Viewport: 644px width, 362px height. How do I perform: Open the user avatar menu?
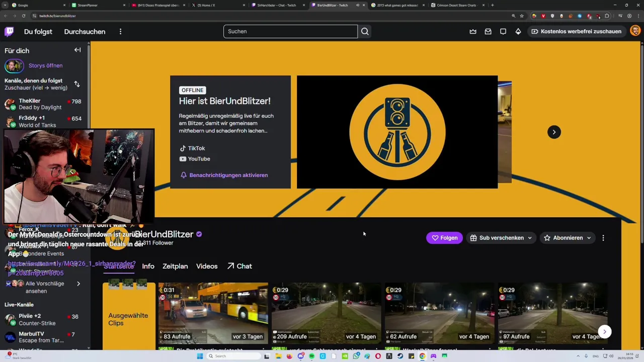click(x=635, y=31)
